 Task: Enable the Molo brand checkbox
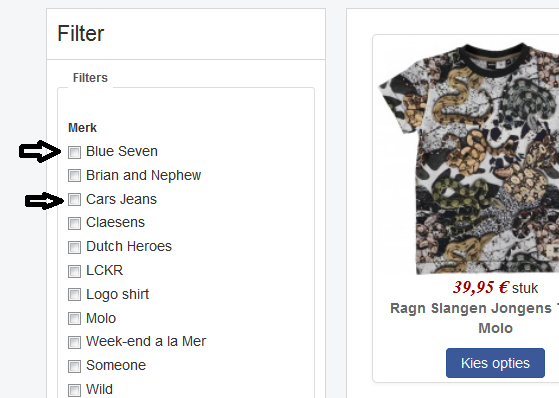point(75,318)
